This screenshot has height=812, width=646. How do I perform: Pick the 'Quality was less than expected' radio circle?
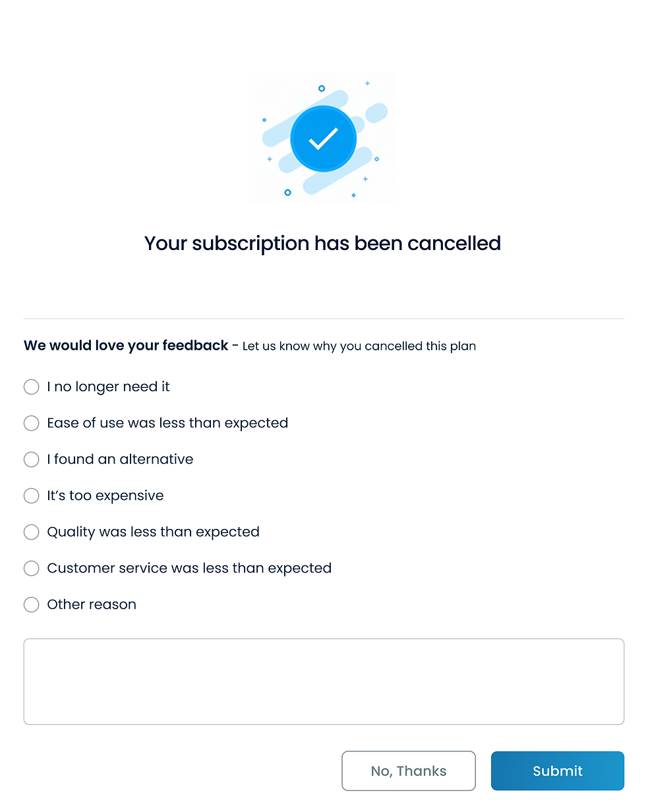click(x=32, y=532)
